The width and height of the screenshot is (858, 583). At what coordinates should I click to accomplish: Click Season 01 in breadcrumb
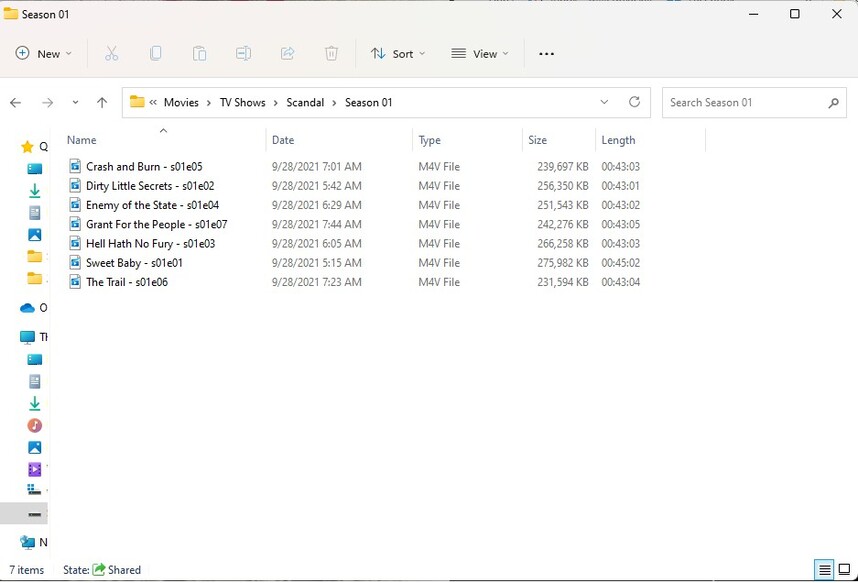coord(368,102)
